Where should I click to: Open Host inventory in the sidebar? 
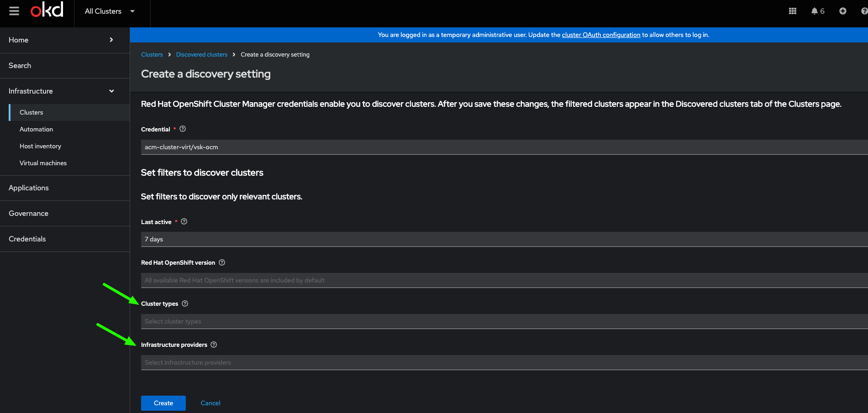click(40, 146)
